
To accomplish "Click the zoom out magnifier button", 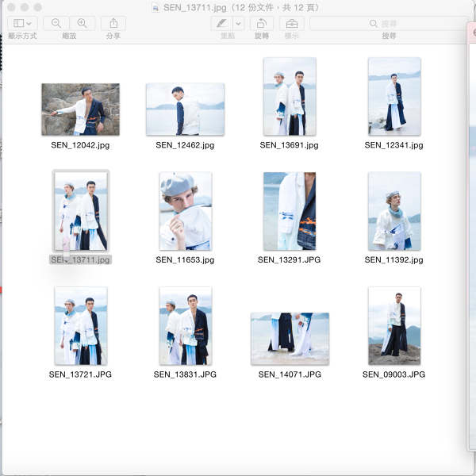I will (56, 23).
